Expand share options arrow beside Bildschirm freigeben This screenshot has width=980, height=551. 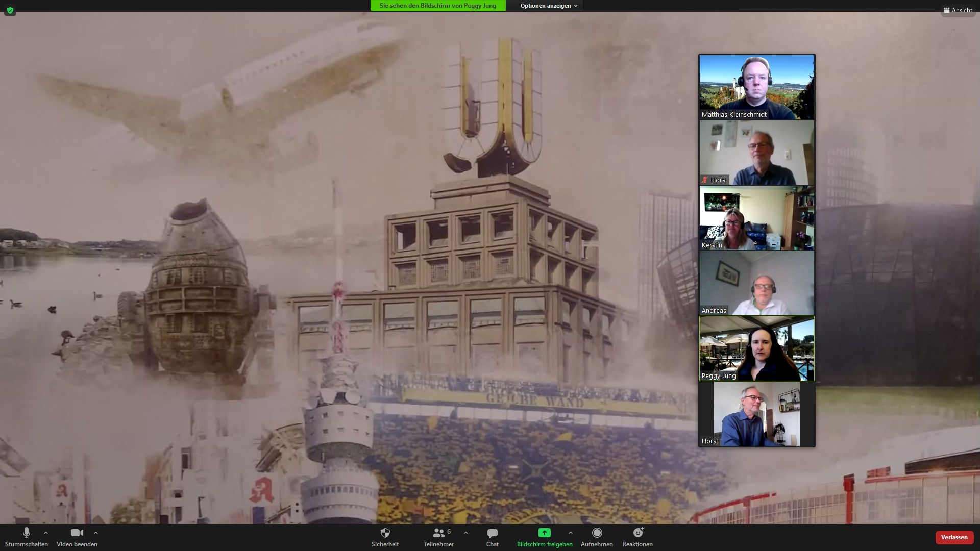(570, 533)
